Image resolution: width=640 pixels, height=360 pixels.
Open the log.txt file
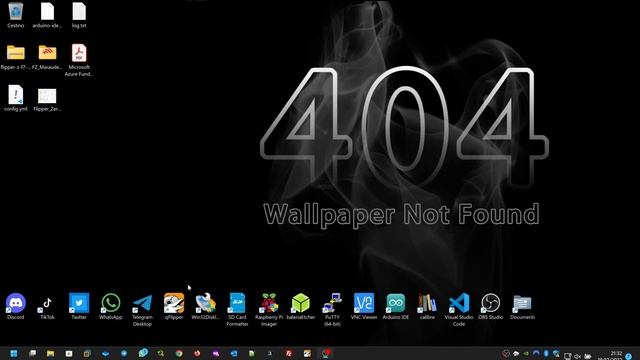[x=79, y=15]
